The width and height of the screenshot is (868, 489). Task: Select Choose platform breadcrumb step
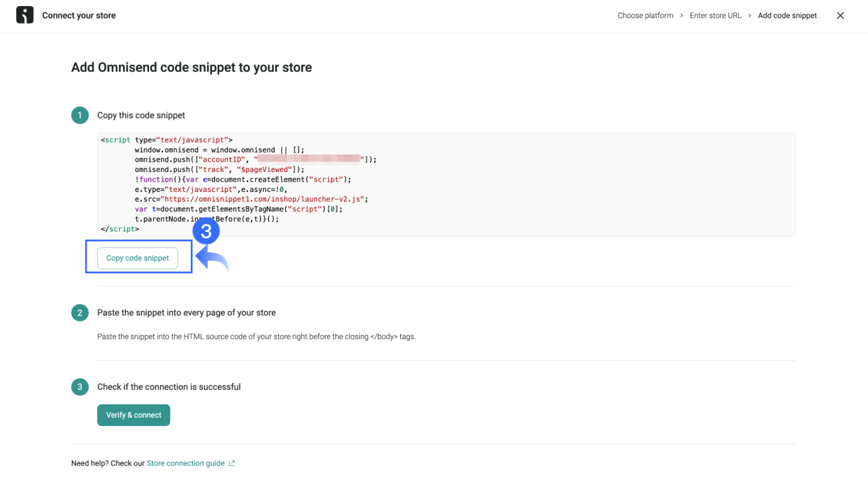[x=645, y=15]
